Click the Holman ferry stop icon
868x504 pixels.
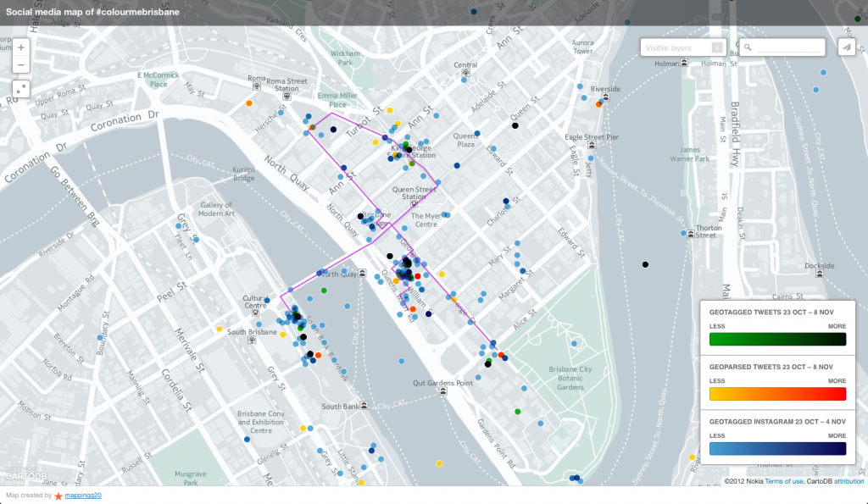(684, 63)
